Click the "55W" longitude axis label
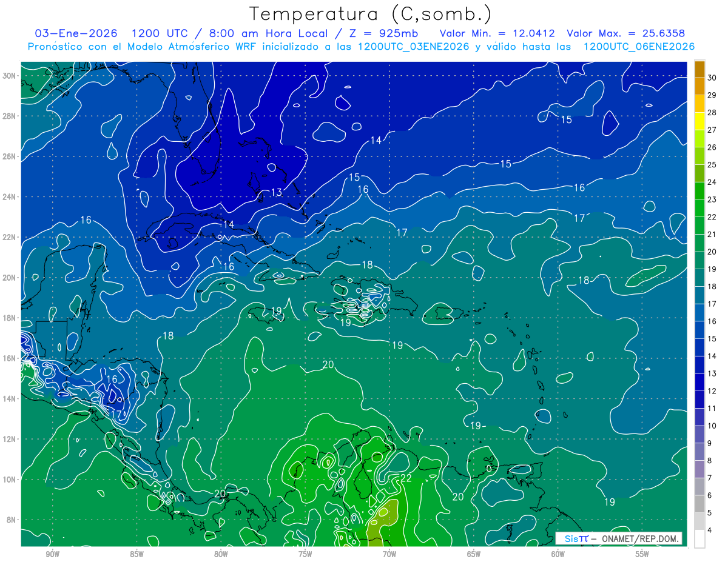This screenshot has height=562, width=728. (642, 554)
